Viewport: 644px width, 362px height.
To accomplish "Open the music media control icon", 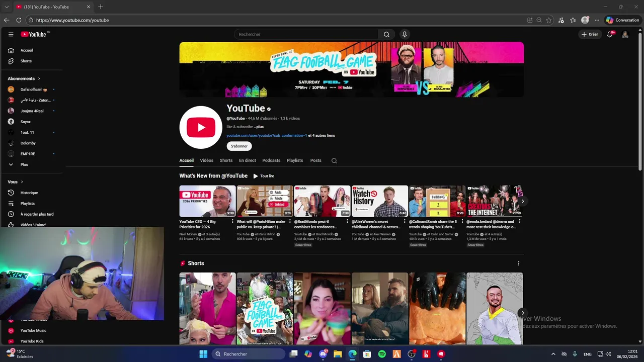I will click(x=562, y=20).
